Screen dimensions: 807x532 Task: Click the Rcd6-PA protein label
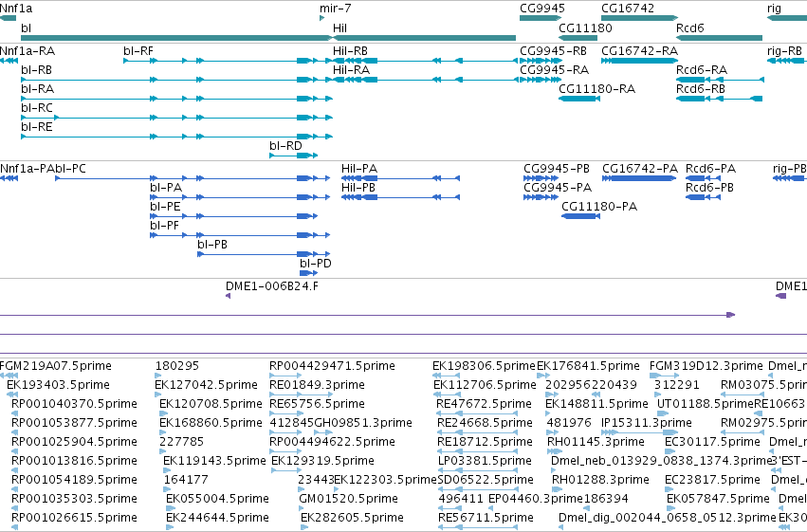[x=711, y=169]
